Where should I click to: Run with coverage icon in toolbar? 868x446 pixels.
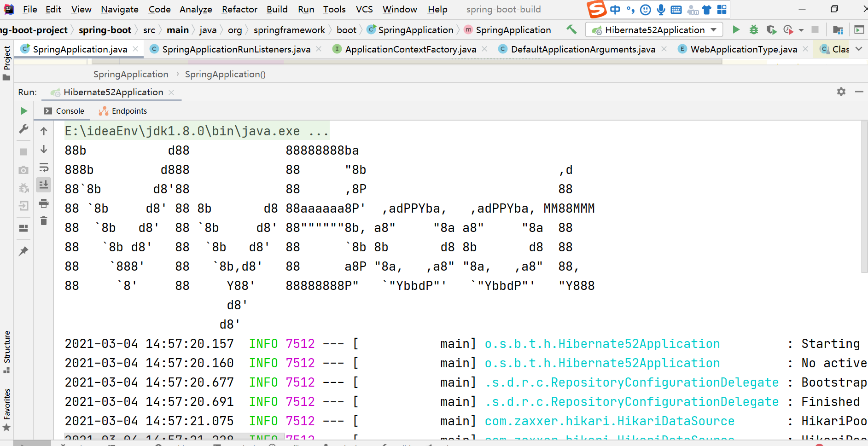tap(771, 30)
